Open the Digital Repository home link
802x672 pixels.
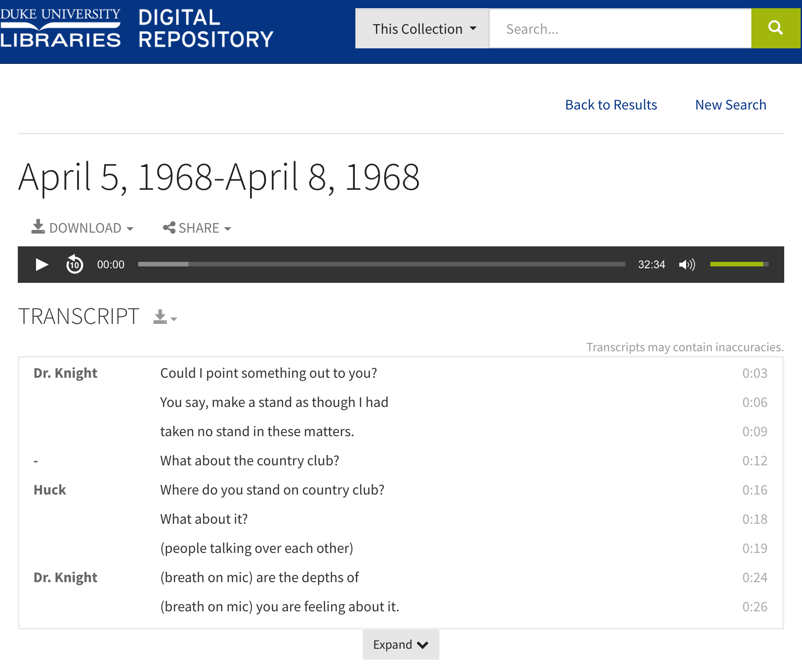(206, 28)
